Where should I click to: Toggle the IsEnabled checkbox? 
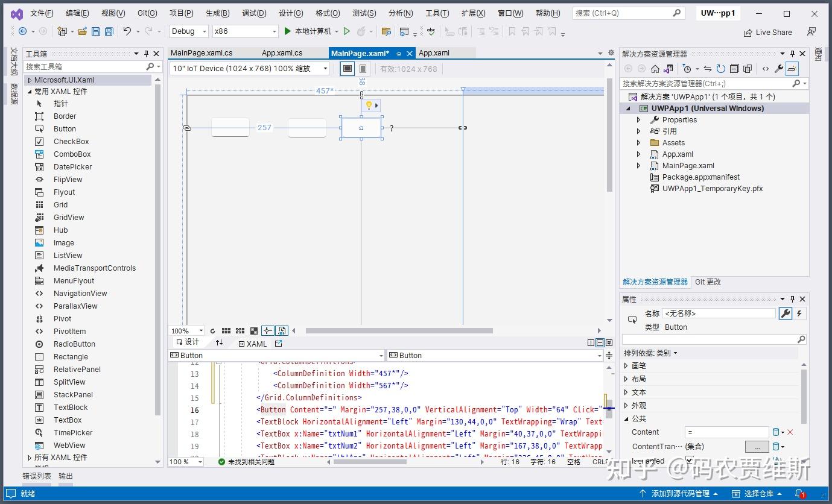pos(689,461)
